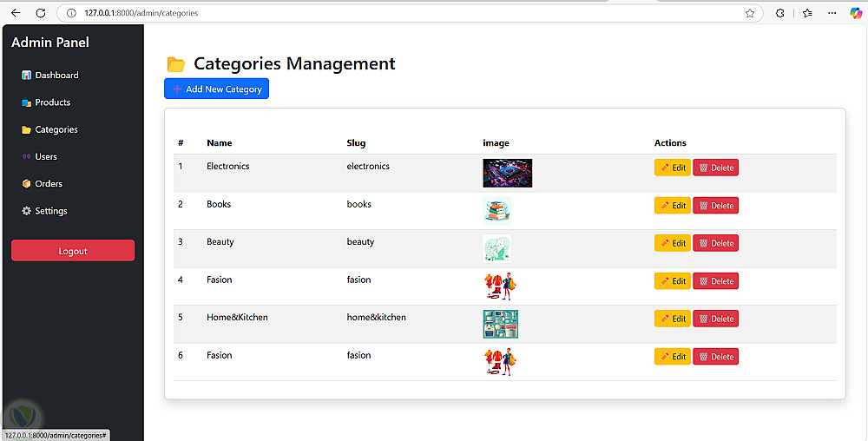This screenshot has width=868, height=441.
Task: Open the Categories menu item
Action: [56, 129]
